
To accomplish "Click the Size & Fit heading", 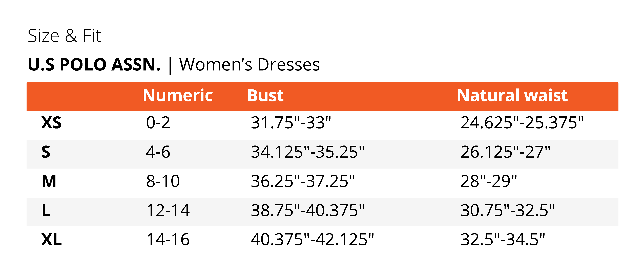I will tap(64, 36).
